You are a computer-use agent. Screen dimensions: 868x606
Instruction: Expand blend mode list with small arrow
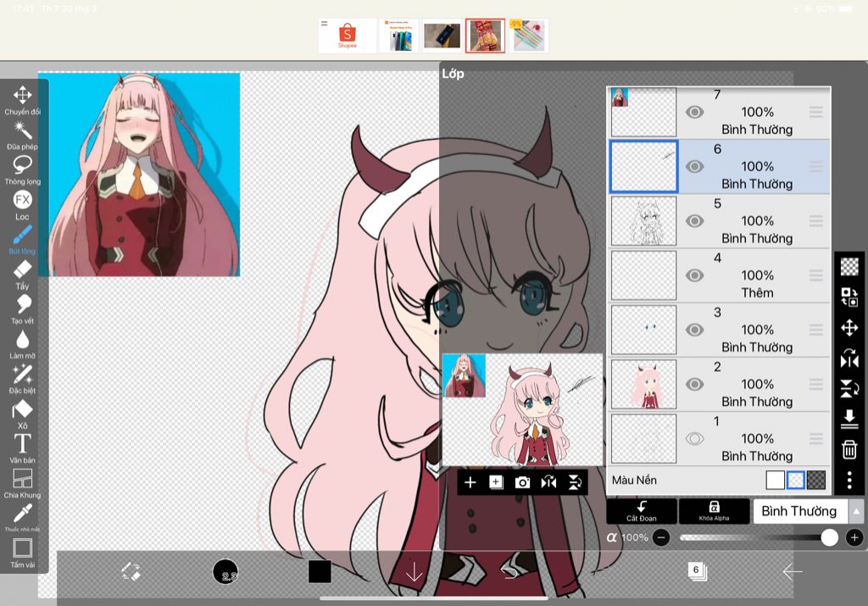pyautogui.click(x=856, y=511)
